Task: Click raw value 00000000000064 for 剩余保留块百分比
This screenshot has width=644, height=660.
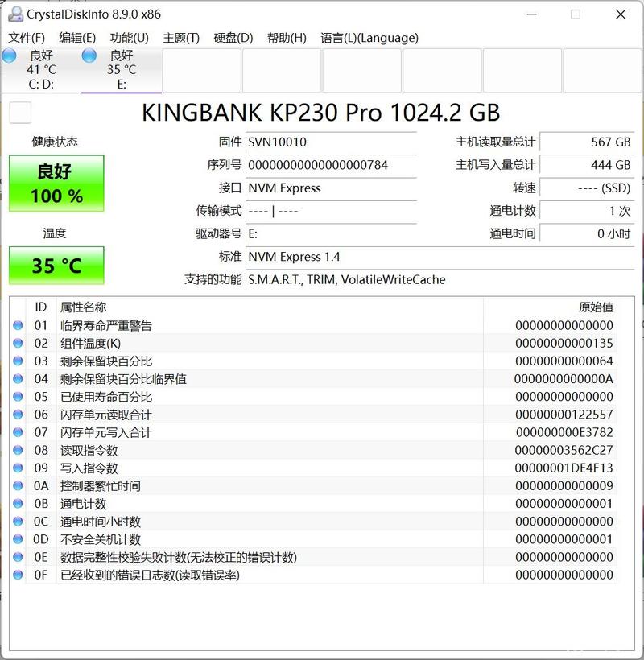Action: coord(564,361)
